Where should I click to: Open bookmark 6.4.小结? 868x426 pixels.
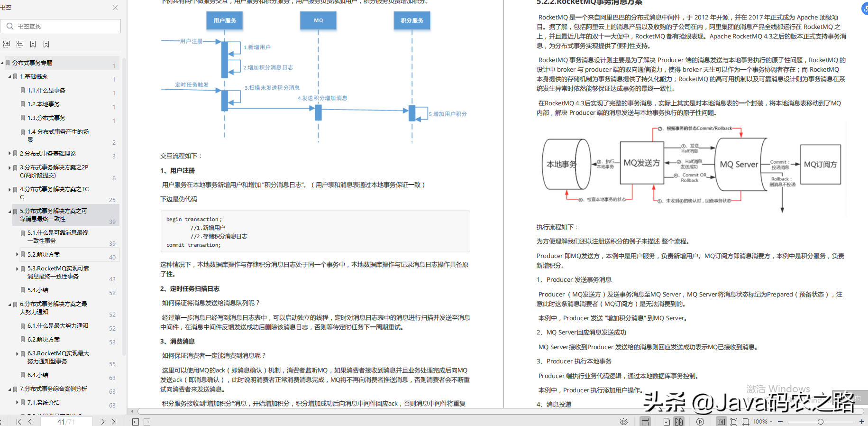coord(38,375)
